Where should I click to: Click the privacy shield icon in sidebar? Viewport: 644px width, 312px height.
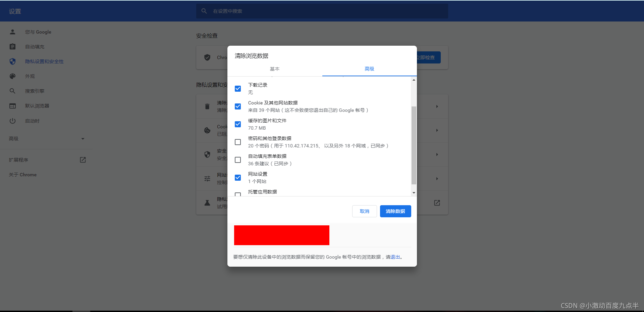(x=12, y=61)
